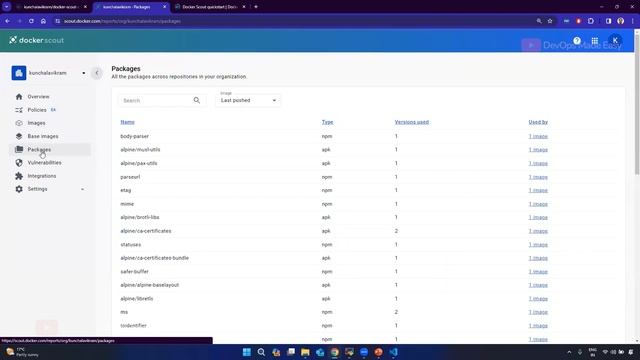Bookmark the page with the star icon

click(x=550, y=21)
